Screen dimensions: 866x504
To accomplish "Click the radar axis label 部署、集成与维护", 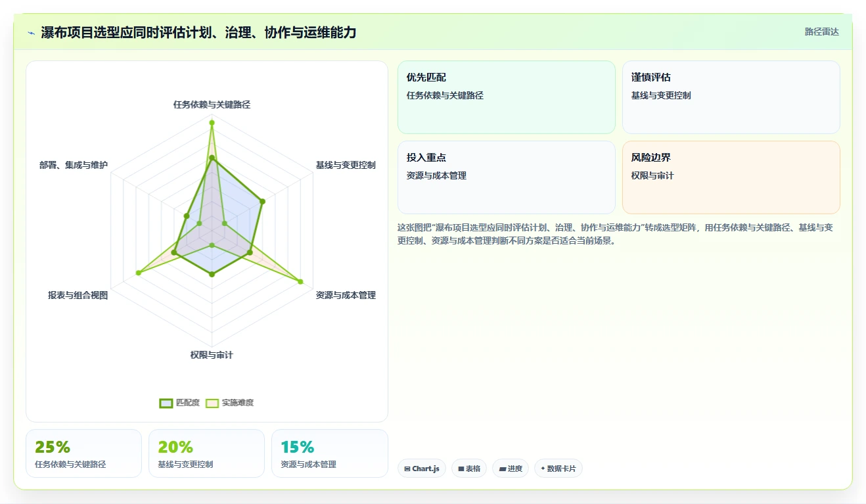I will (x=74, y=165).
